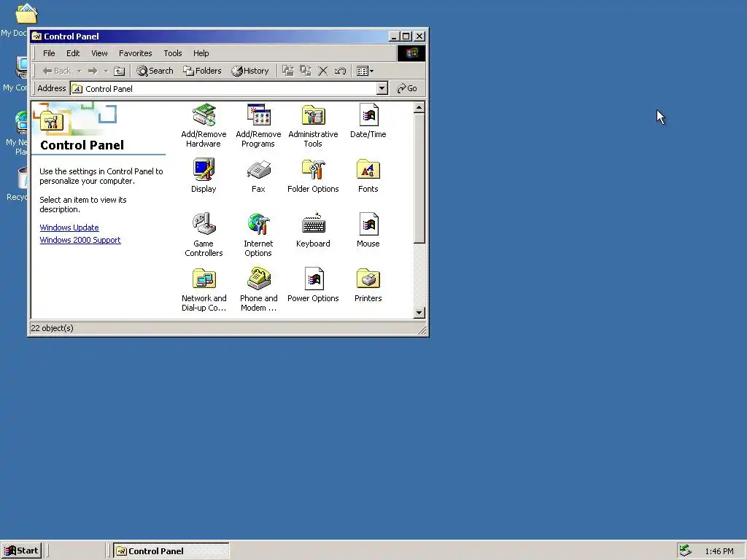The width and height of the screenshot is (747, 560).
Task: Click the Up one level toolbar icon
Action: pos(119,71)
